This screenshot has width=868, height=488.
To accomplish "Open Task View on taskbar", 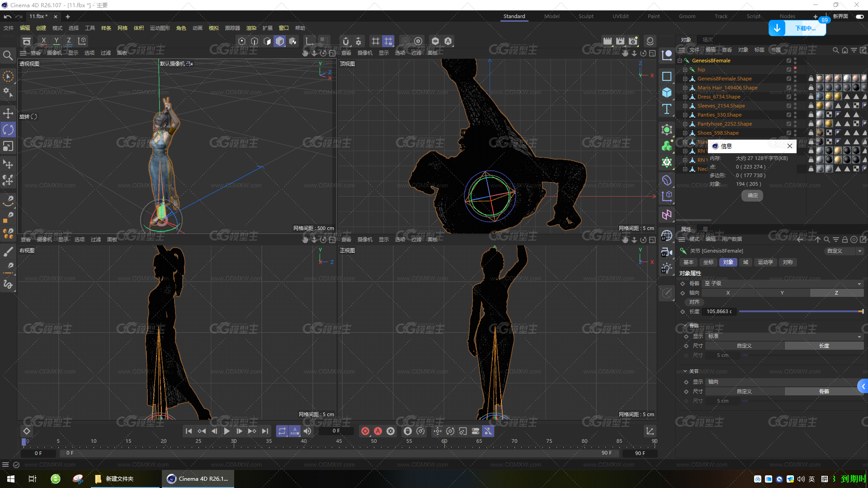I will click(x=33, y=479).
